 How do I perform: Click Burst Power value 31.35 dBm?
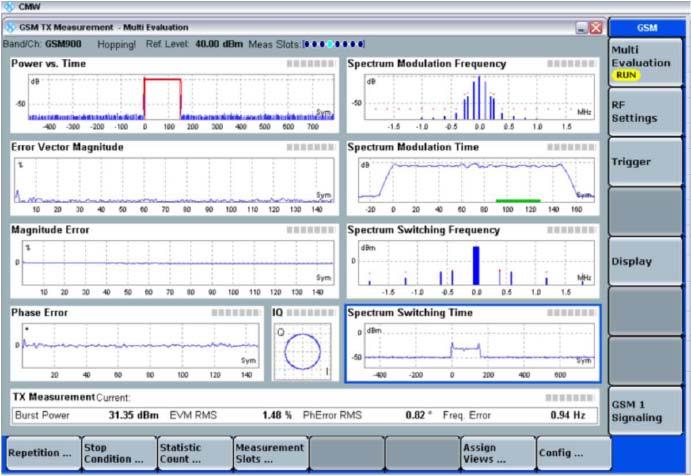pos(134,416)
